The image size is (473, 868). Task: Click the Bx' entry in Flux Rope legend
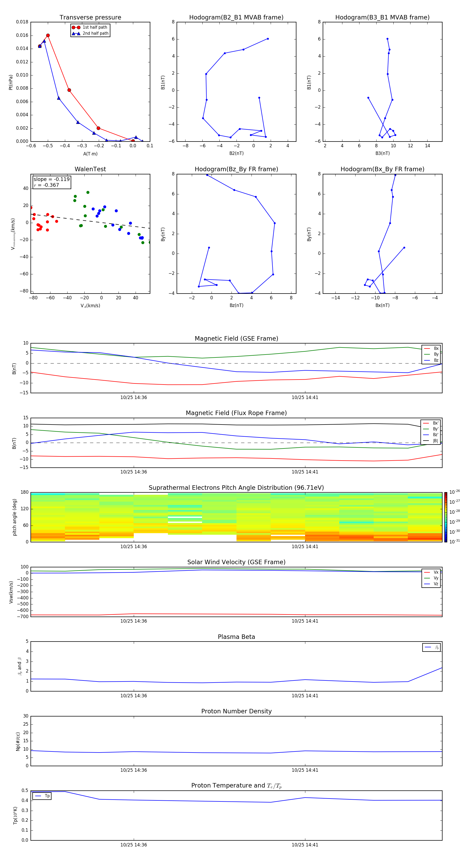pyautogui.click(x=431, y=423)
